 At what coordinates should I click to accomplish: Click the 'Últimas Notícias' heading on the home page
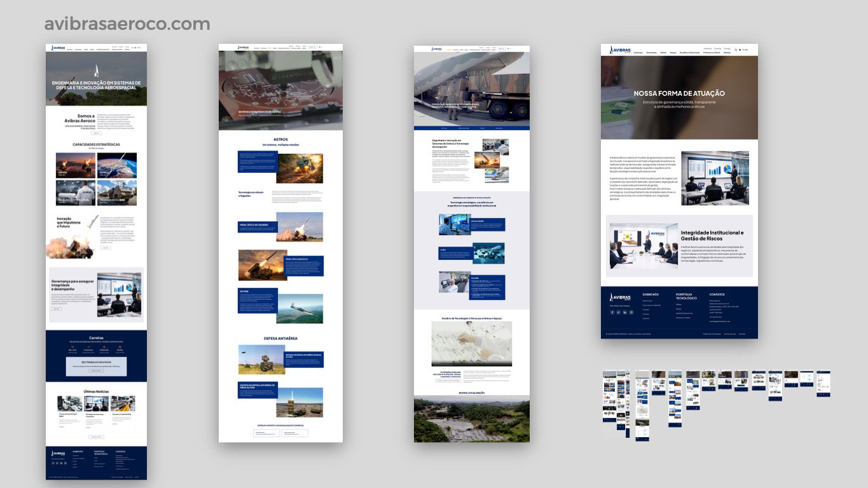[96, 391]
